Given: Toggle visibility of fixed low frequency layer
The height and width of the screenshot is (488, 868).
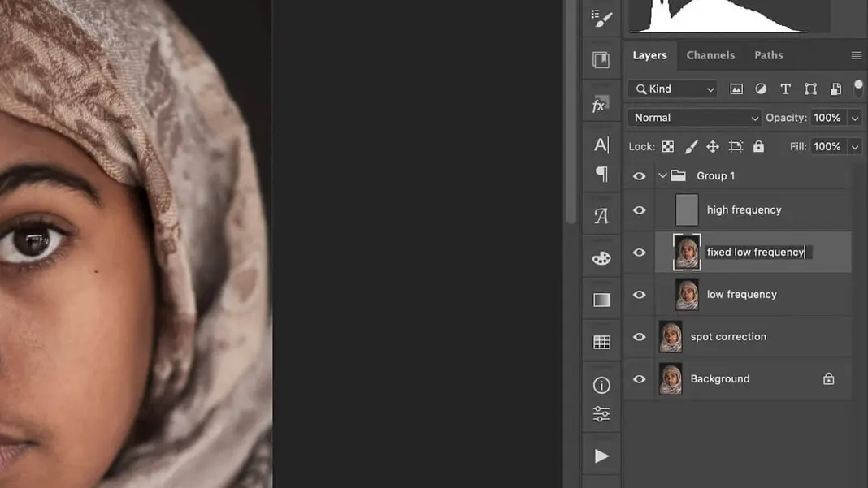Looking at the screenshot, I should pyautogui.click(x=640, y=253).
